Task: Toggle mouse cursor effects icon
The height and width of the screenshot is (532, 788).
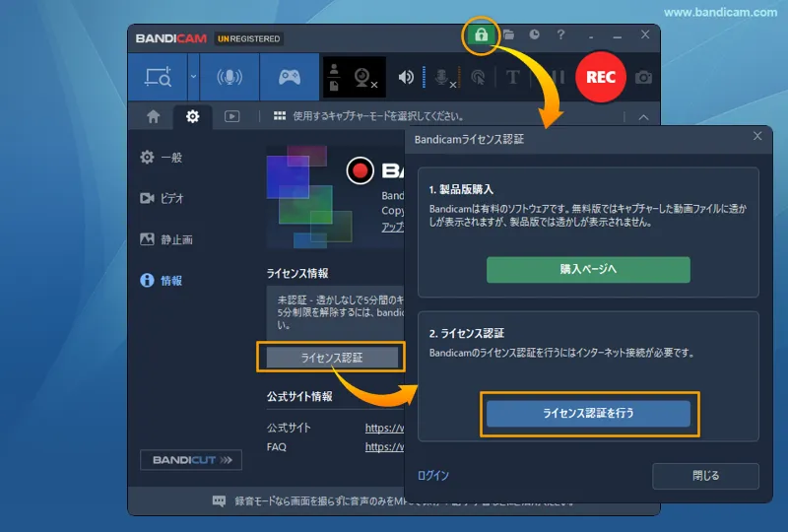Action: [x=478, y=78]
